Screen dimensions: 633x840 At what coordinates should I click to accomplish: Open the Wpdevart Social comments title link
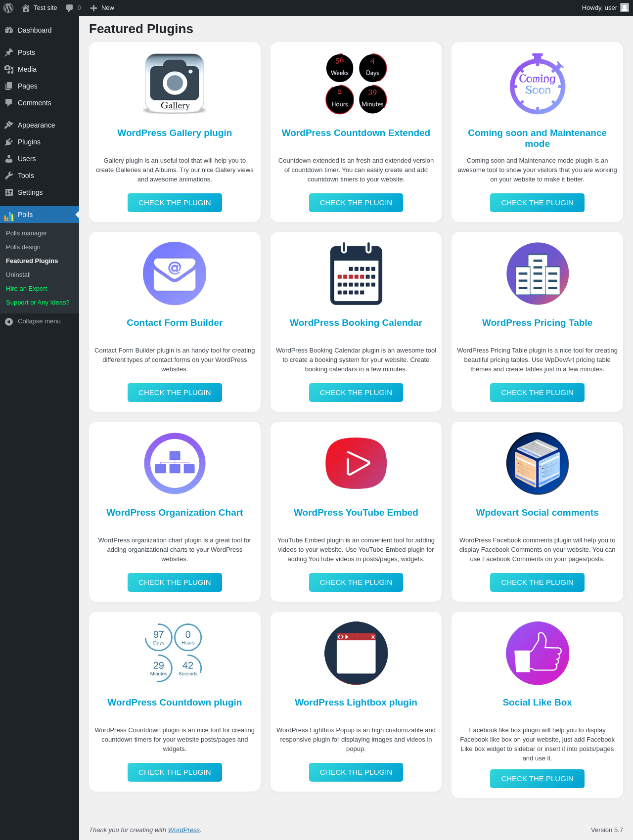click(537, 513)
